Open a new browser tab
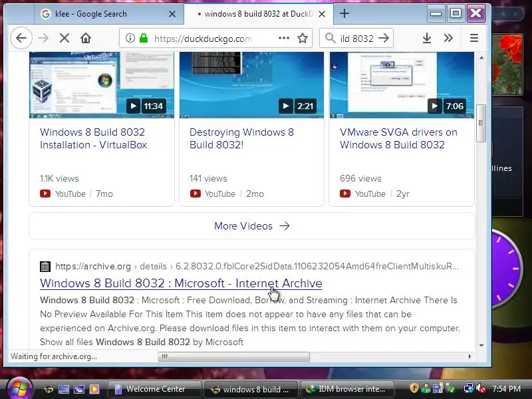The image size is (532, 399). click(344, 13)
